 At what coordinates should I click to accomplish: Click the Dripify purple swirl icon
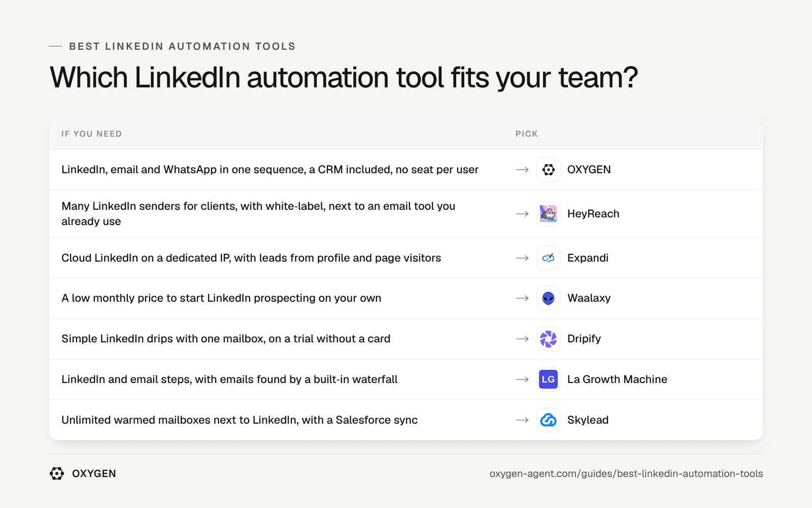click(x=549, y=339)
